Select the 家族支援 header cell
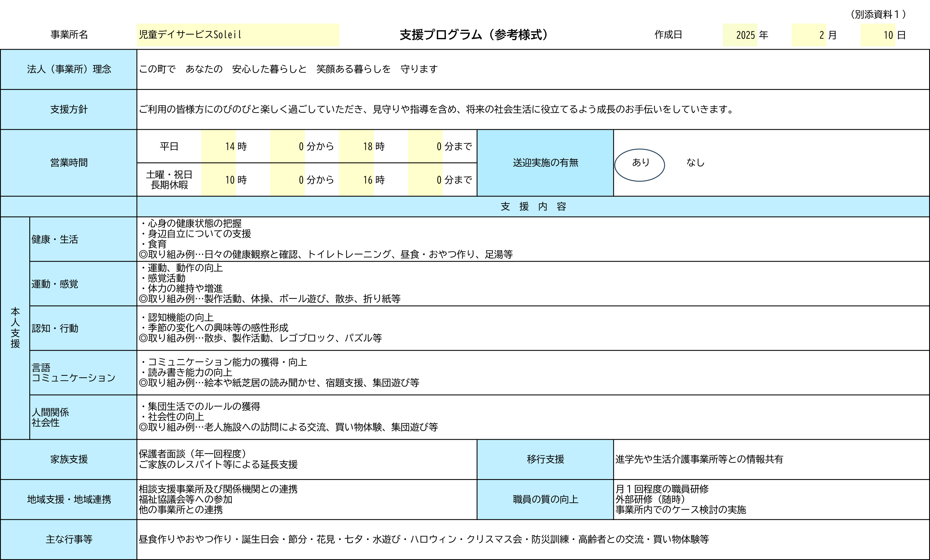930x560 pixels. pyautogui.click(x=69, y=459)
